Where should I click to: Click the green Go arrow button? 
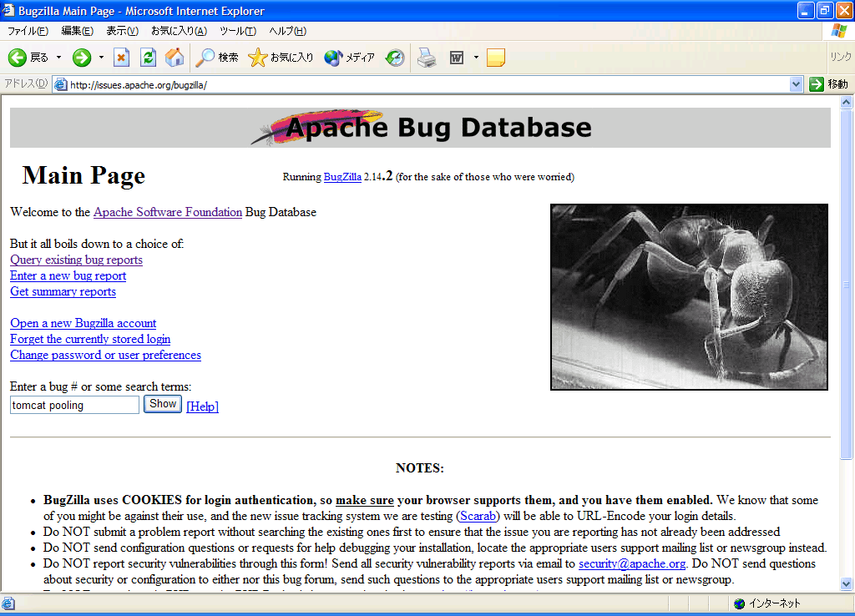tap(817, 84)
